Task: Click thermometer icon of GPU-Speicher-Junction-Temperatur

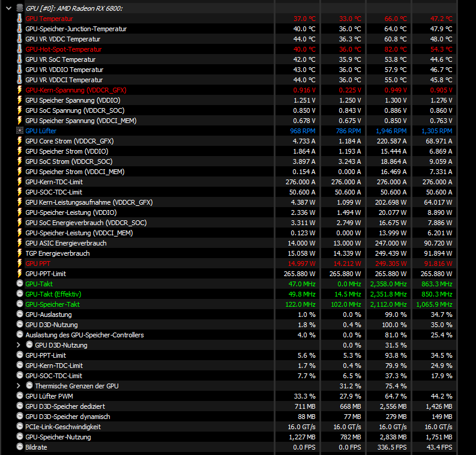Action: [x=19, y=29]
